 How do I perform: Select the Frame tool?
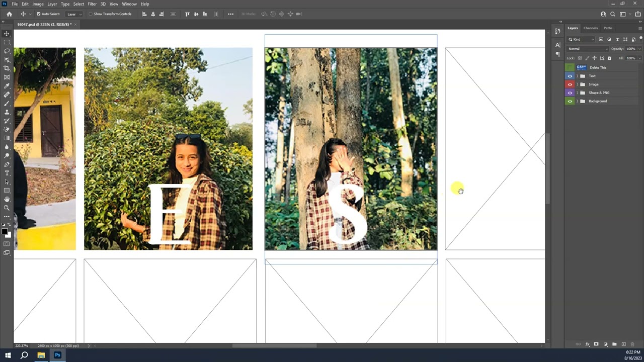click(7, 77)
